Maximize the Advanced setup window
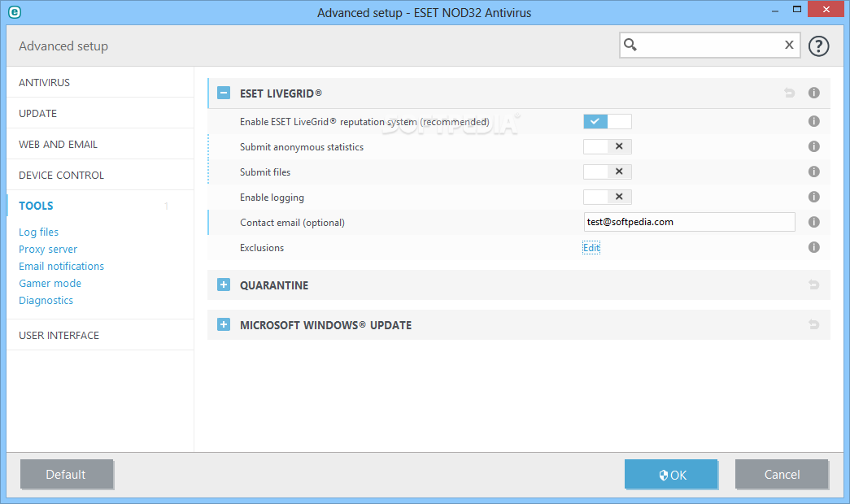 tap(797, 9)
